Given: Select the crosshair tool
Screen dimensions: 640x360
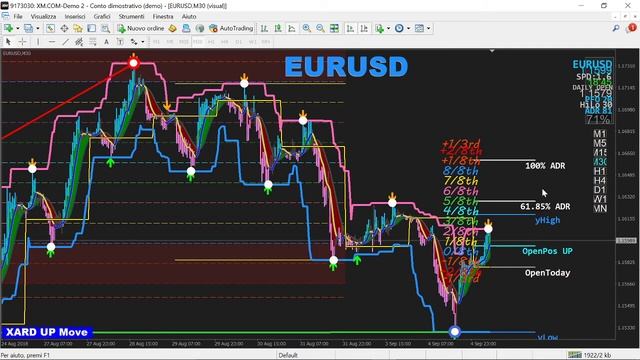Looking at the screenshot, I should tap(22, 42).
